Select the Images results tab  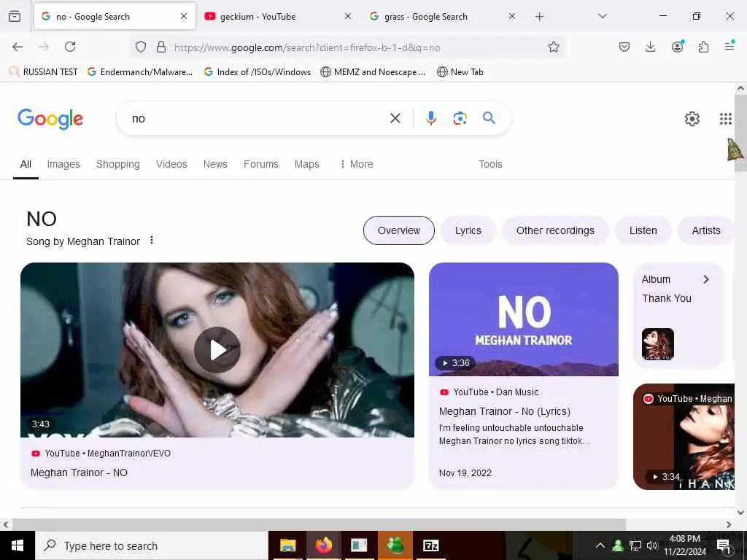click(x=63, y=164)
